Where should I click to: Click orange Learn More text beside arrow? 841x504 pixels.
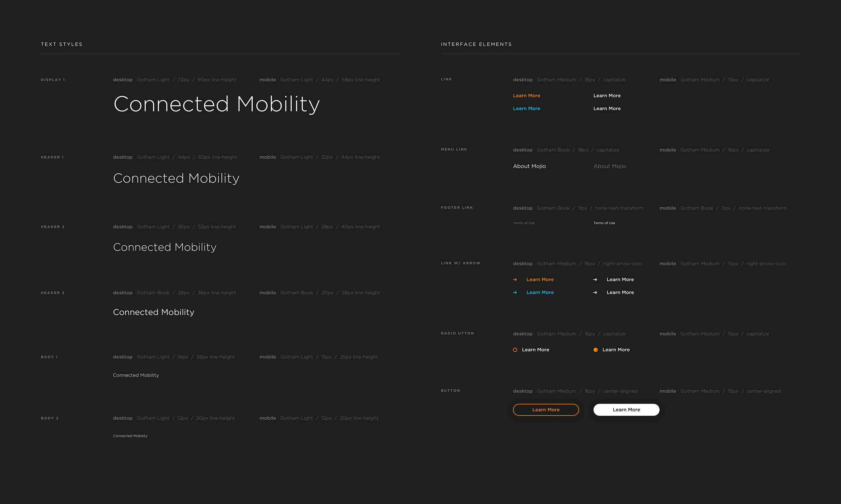(540, 280)
